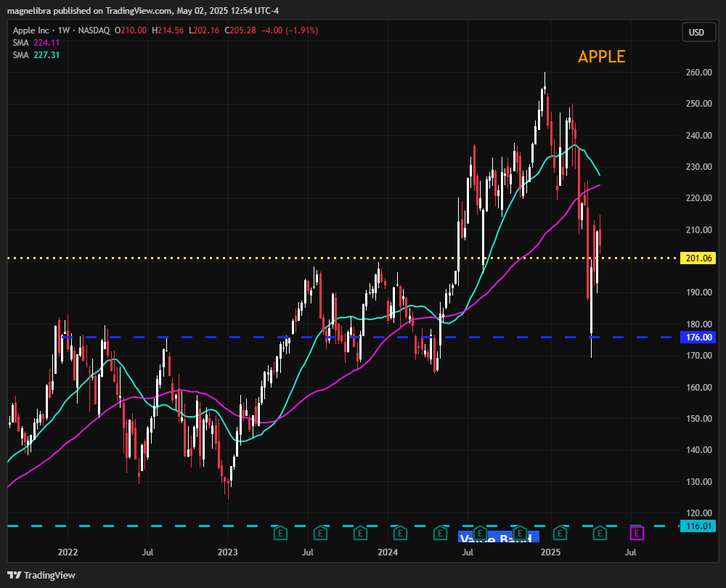Click the 190.00 price axis label
This screenshot has width=726, height=588.
(698, 293)
